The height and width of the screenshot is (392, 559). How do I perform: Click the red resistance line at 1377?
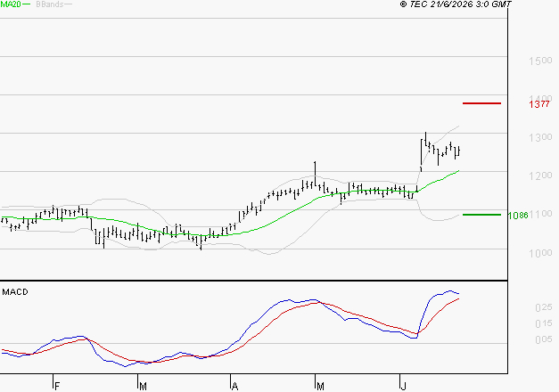coord(481,103)
